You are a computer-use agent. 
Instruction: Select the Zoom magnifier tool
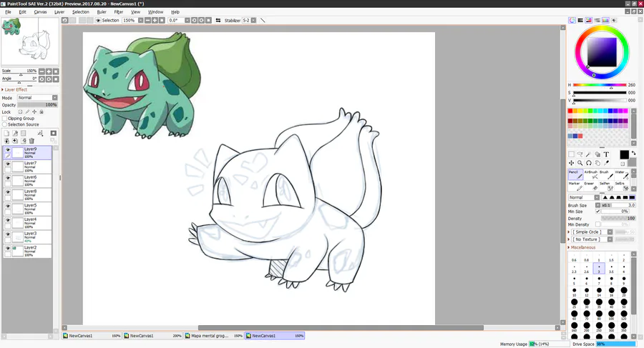point(580,163)
